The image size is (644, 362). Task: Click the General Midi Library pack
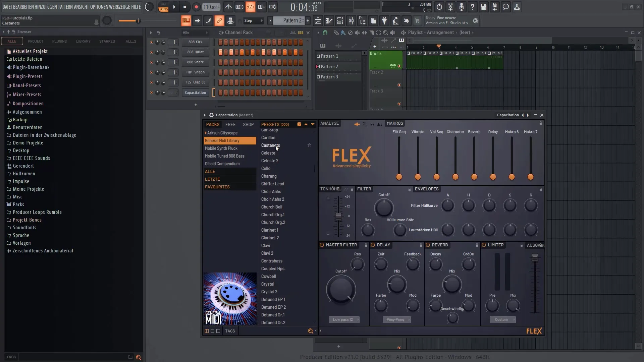[x=222, y=140]
